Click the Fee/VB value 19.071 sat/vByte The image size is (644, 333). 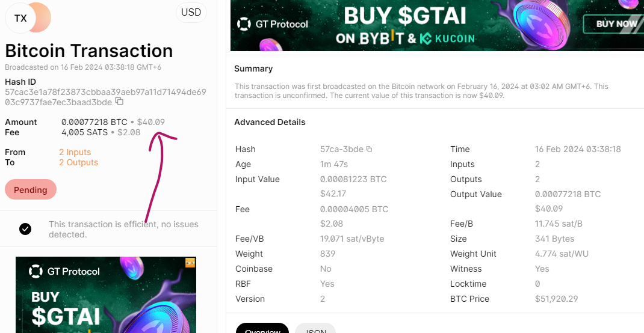coord(352,239)
